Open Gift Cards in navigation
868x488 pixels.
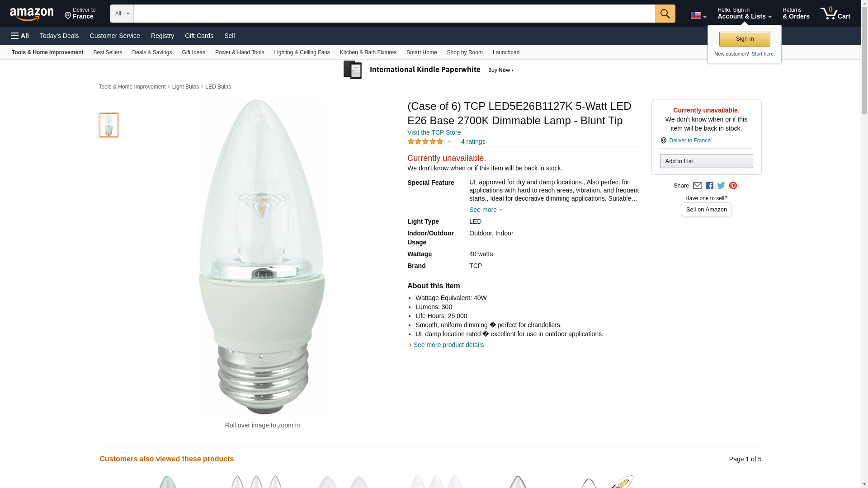pyautogui.click(x=199, y=36)
